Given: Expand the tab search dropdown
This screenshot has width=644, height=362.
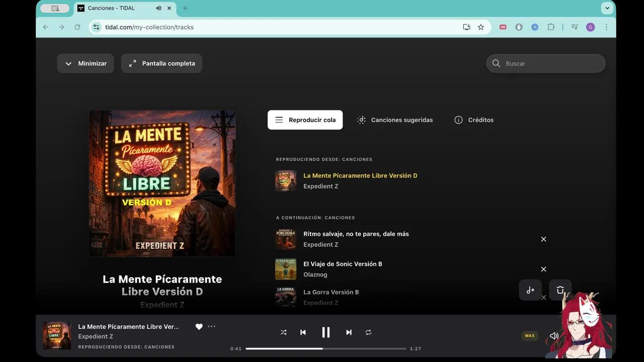Looking at the screenshot, I should pos(607,8).
